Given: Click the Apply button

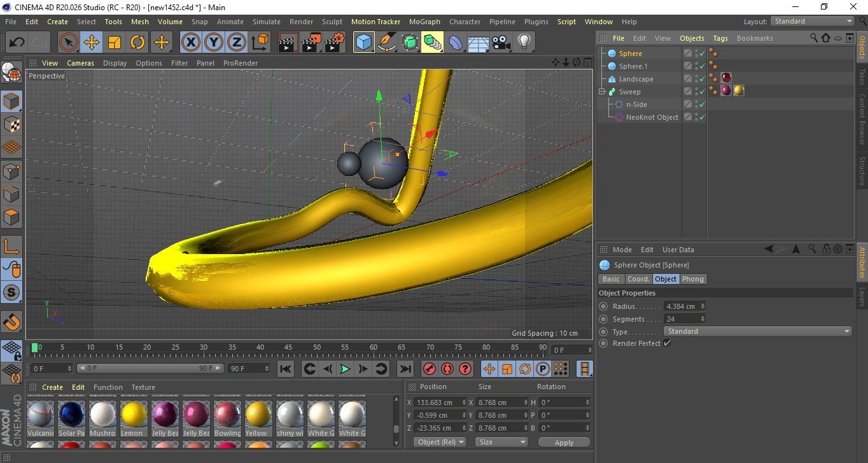Looking at the screenshot, I should point(564,442).
